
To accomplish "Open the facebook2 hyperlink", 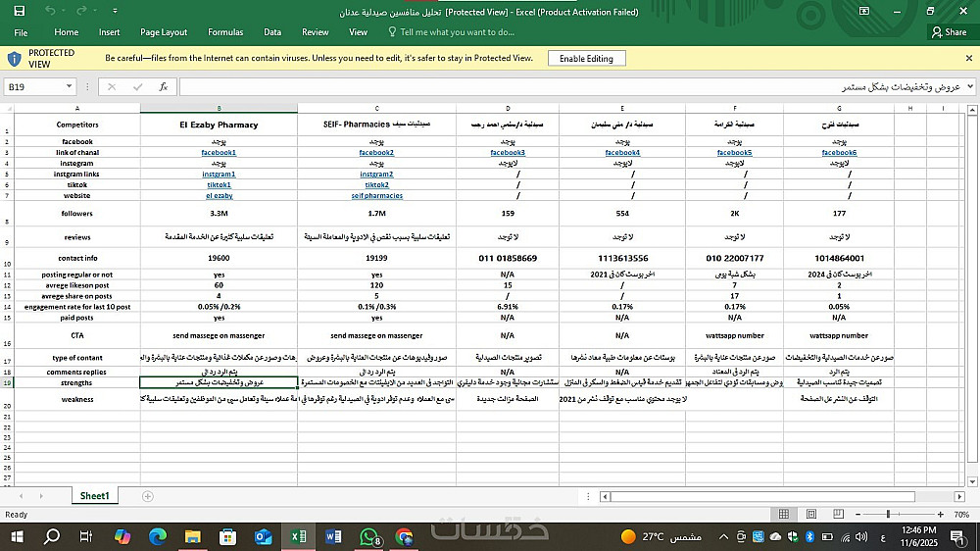I will click(x=376, y=153).
